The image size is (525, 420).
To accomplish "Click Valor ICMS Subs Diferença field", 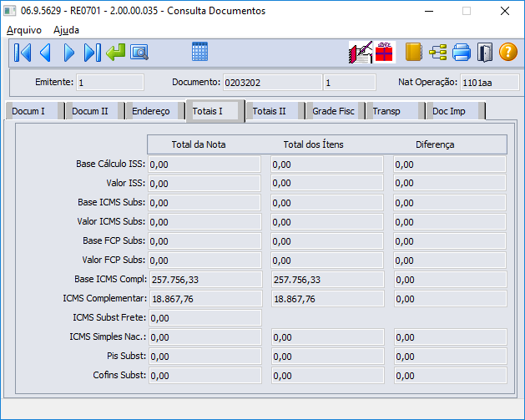I will [450, 222].
